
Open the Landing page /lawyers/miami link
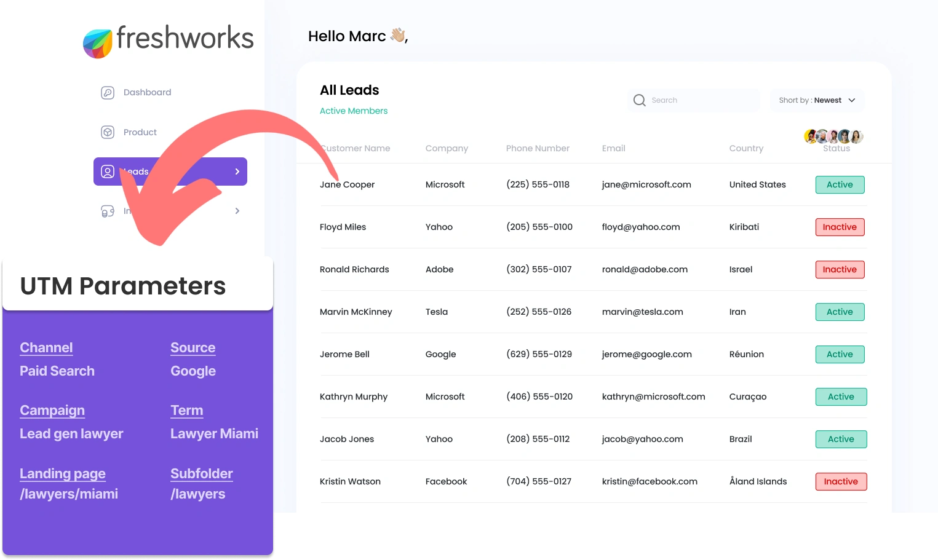63,473
